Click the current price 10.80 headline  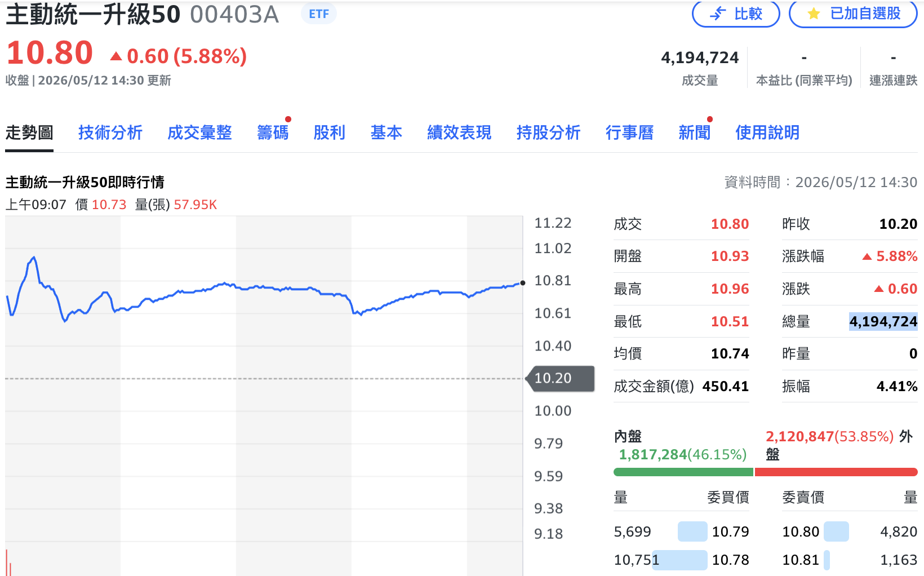point(50,53)
